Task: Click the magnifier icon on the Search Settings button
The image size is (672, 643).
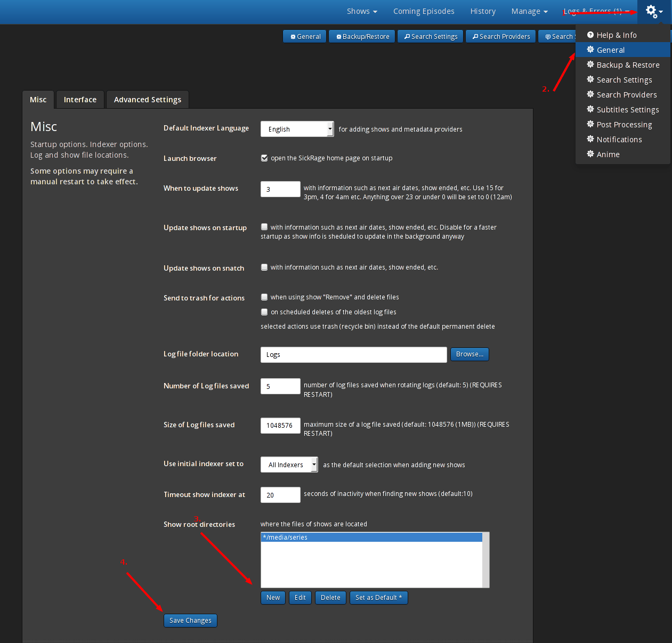Action: click(407, 37)
